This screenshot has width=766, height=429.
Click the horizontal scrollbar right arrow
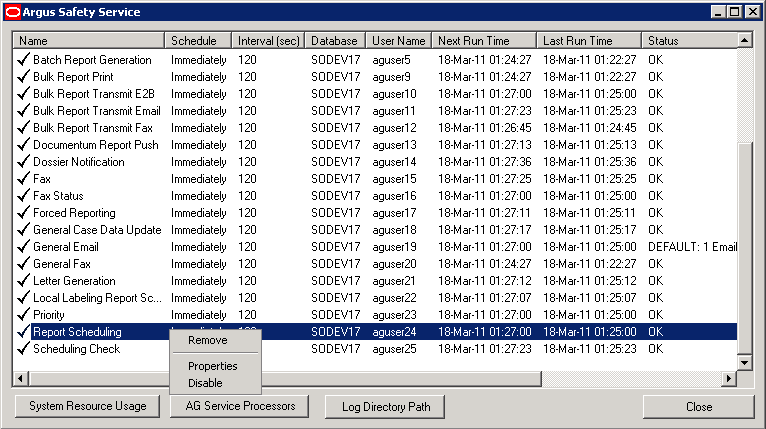(729, 378)
